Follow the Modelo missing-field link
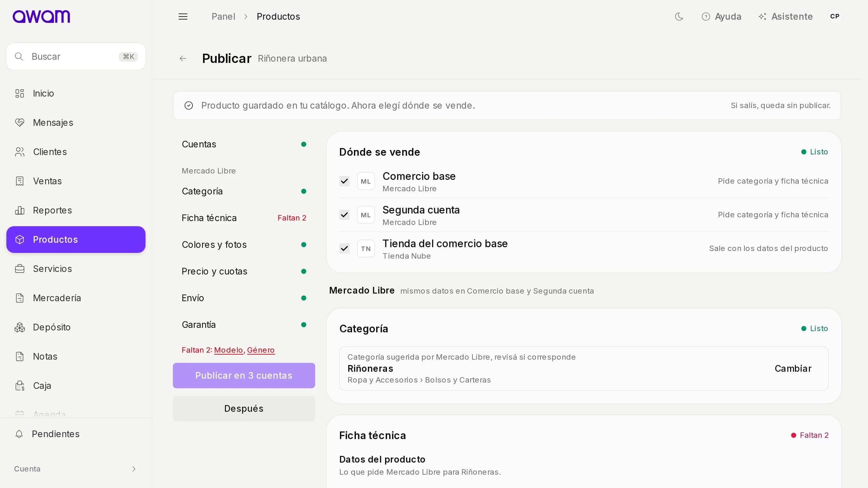The image size is (868, 488). coord(228,350)
